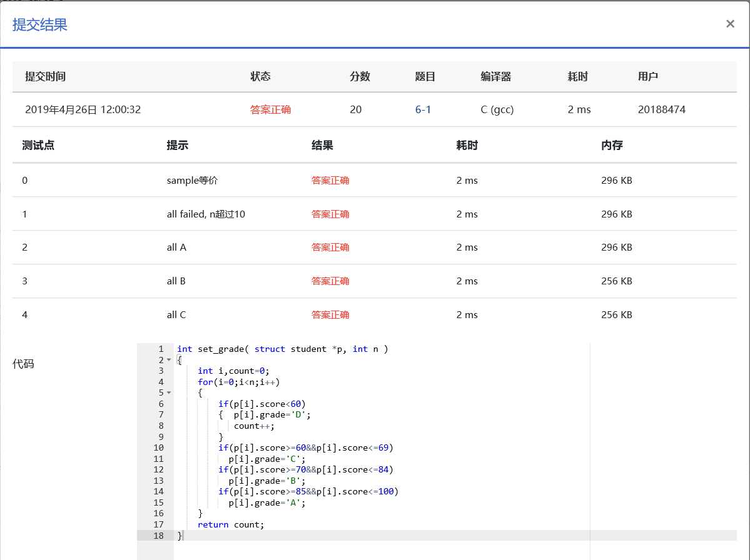Select the 'all C' test hint
The image size is (750, 560).
click(x=176, y=315)
